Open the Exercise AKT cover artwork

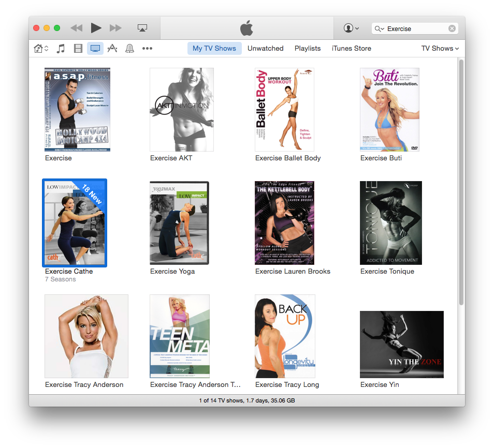(x=182, y=110)
